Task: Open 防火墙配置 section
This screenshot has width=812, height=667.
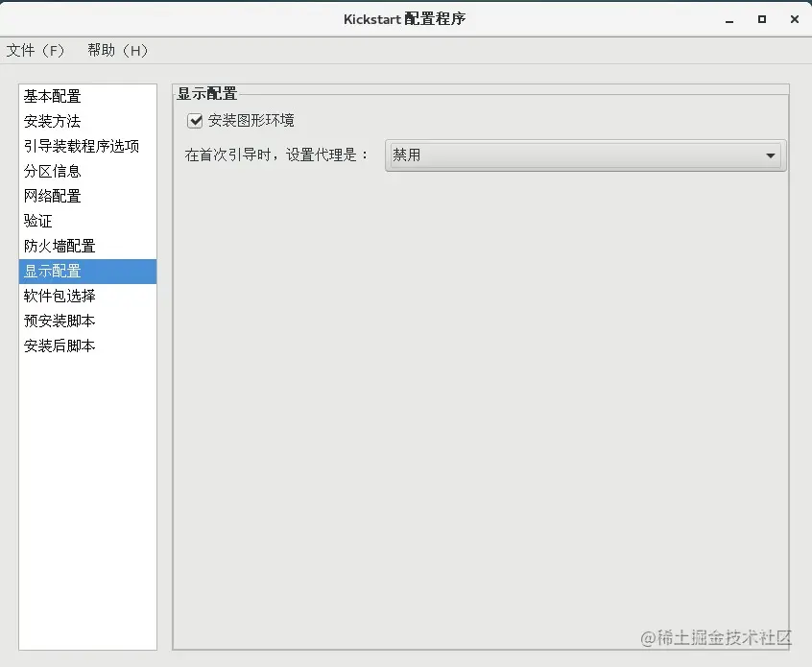Action: click(87, 246)
